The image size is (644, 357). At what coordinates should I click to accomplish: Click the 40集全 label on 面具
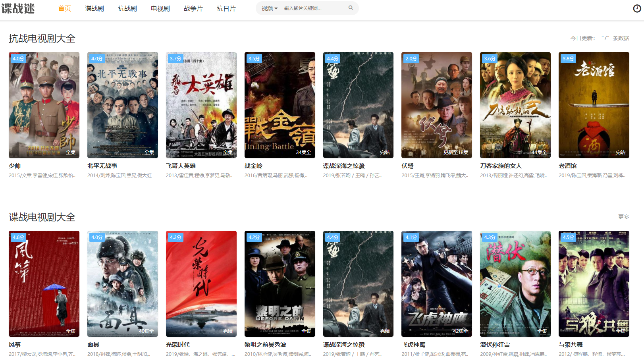click(x=147, y=331)
